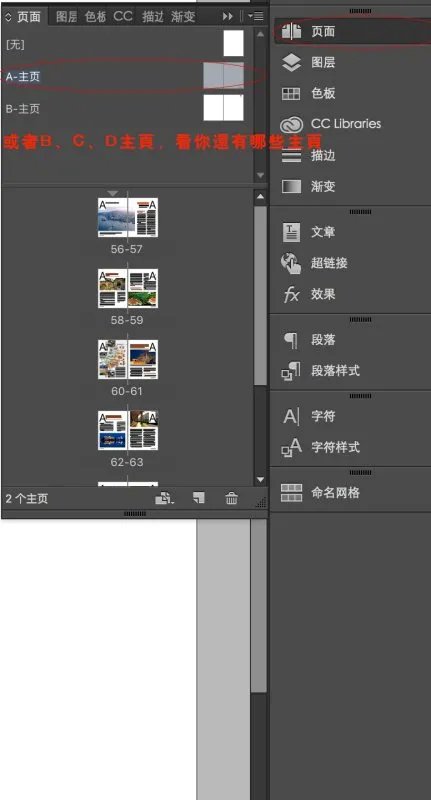Image resolution: width=431 pixels, height=800 pixels.
Task: Switch to the 渐变 tab
Action: click(183, 16)
